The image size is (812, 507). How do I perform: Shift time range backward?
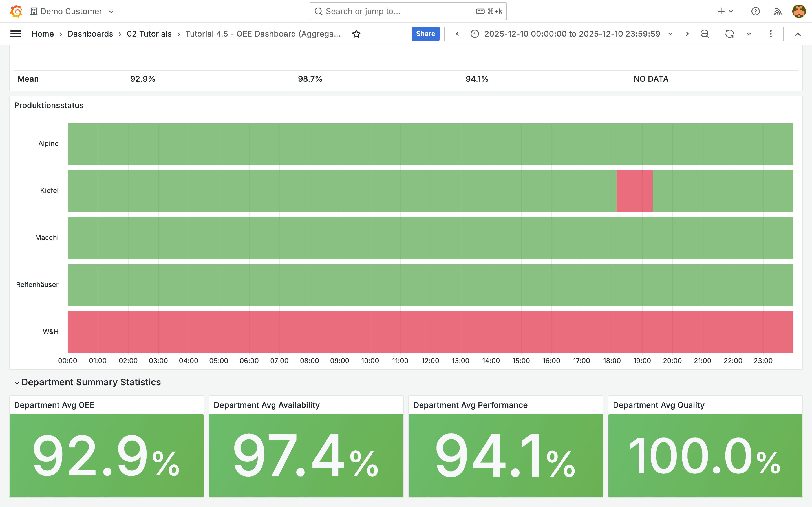[x=457, y=34]
